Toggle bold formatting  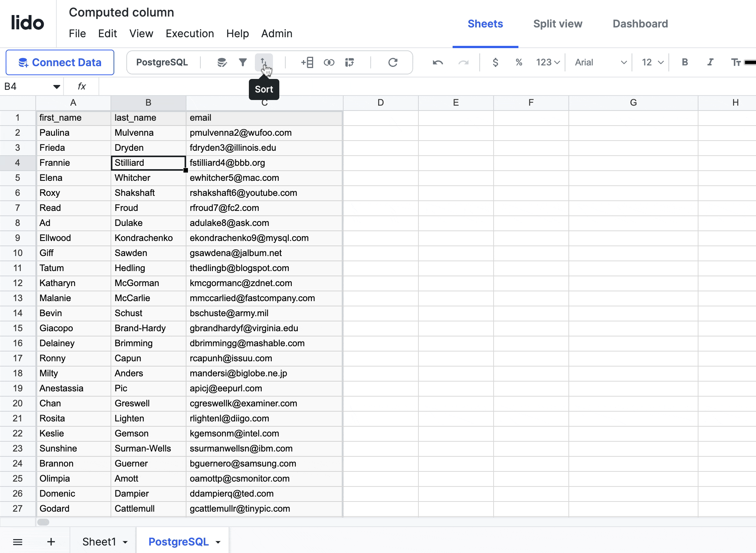coord(685,62)
